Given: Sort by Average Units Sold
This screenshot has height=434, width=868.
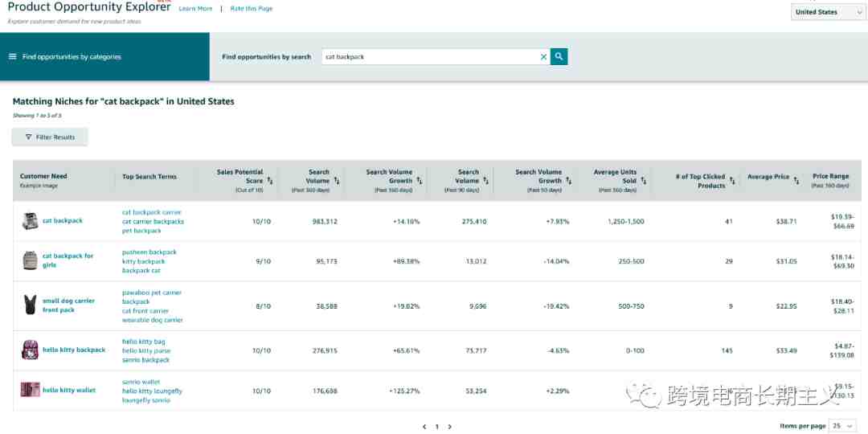Looking at the screenshot, I should point(643,181).
